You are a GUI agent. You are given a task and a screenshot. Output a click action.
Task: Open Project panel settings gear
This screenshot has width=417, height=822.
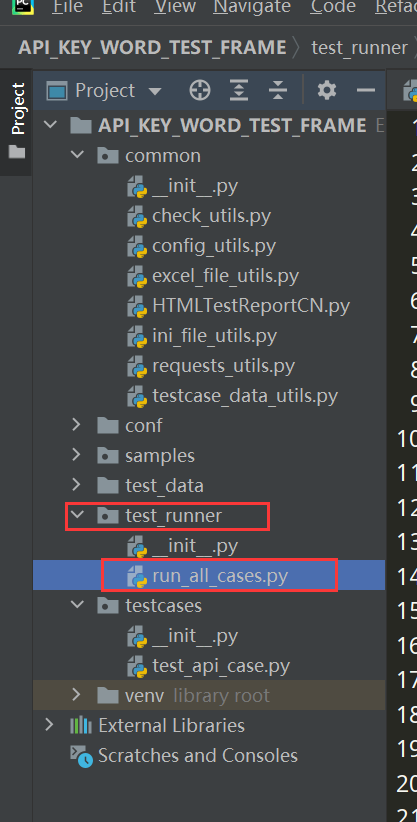click(x=327, y=91)
